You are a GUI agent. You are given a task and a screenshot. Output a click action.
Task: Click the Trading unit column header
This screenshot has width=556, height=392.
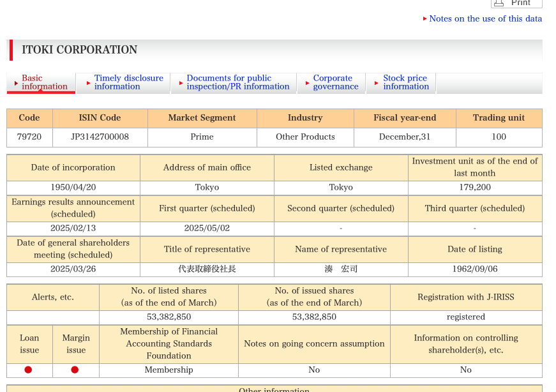pyautogui.click(x=499, y=118)
